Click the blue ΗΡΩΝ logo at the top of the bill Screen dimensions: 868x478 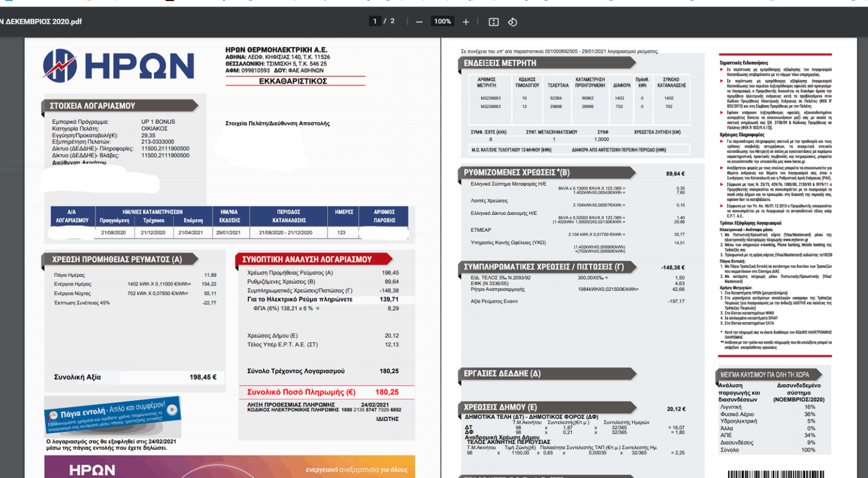click(118, 66)
